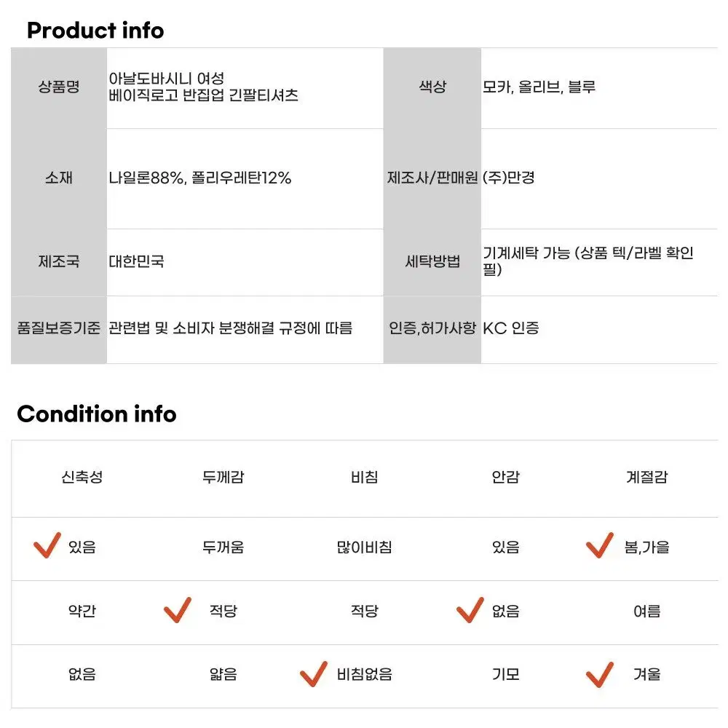Click the Product info heading
The height and width of the screenshot is (728, 728).
[x=95, y=31]
